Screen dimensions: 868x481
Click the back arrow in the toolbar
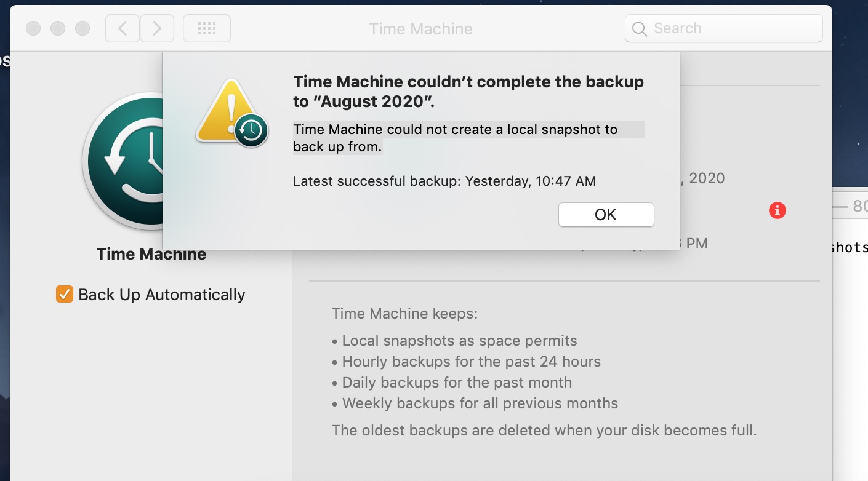(x=123, y=28)
